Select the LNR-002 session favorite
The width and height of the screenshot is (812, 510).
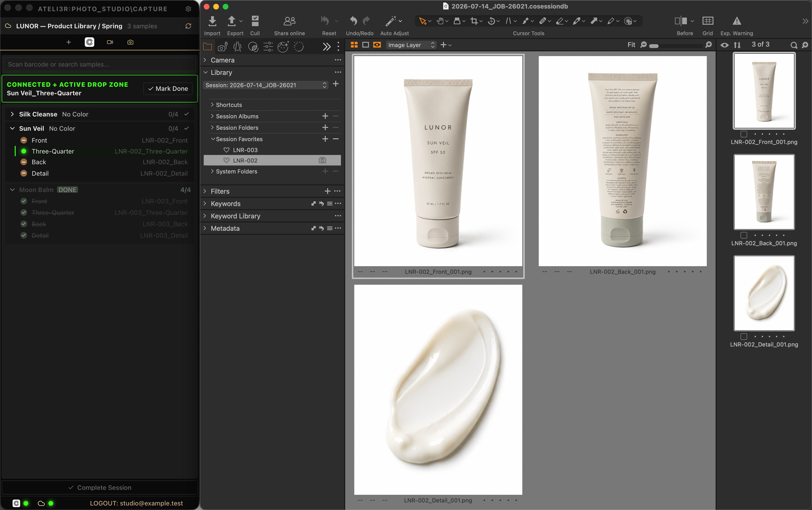272,161
